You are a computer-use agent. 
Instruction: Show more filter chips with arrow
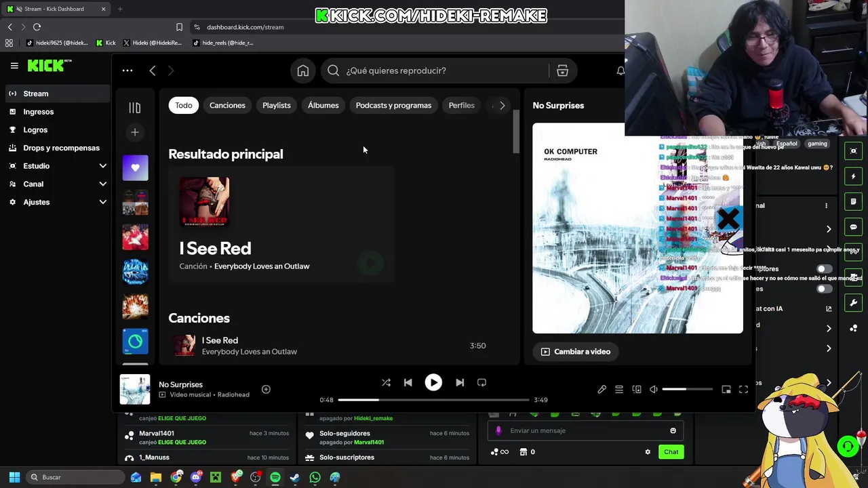[x=502, y=106]
